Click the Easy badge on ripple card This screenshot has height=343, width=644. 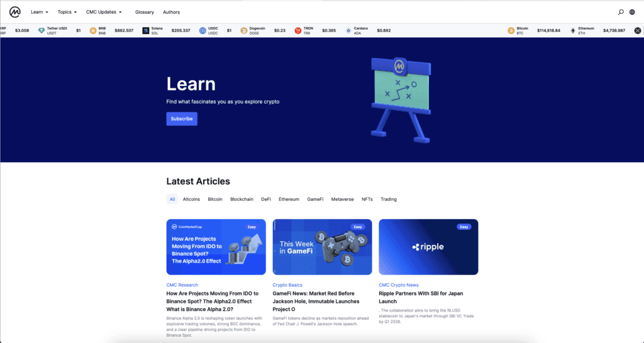coord(464,227)
